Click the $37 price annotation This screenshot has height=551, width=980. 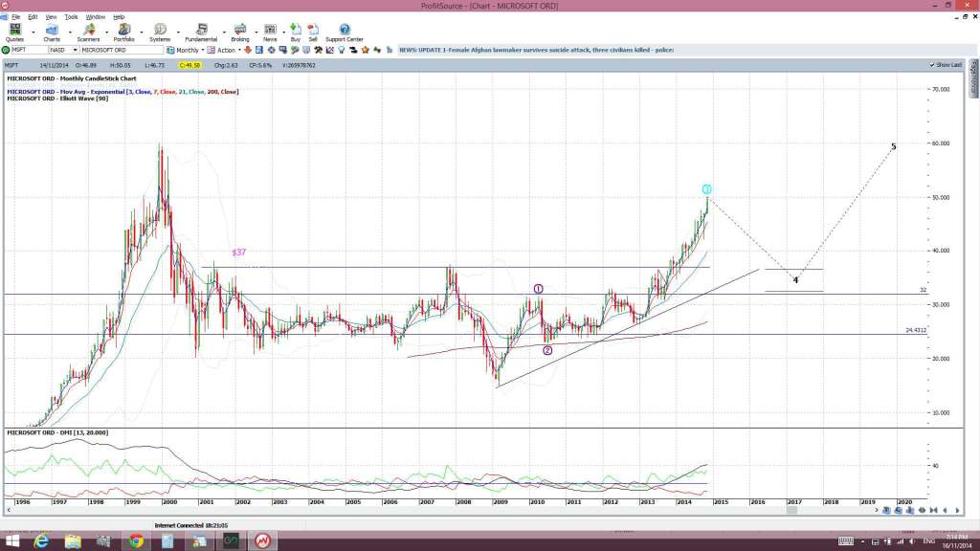click(238, 253)
